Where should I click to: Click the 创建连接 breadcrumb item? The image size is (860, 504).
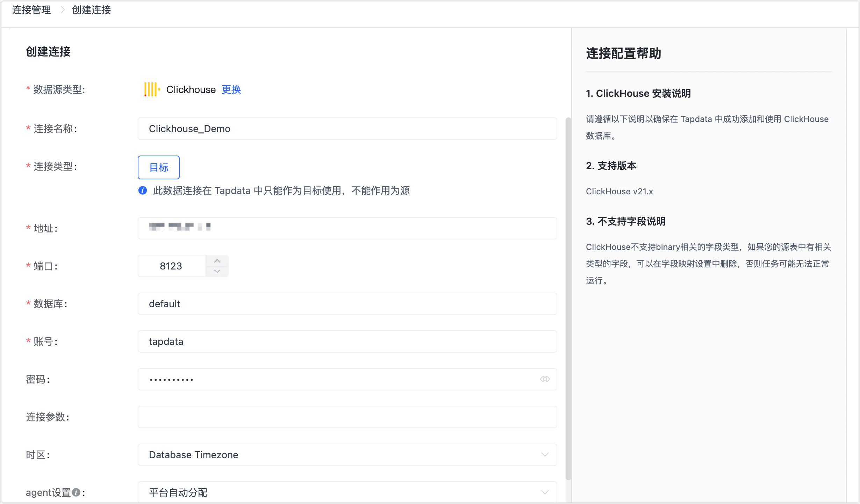pyautogui.click(x=91, y=10)
